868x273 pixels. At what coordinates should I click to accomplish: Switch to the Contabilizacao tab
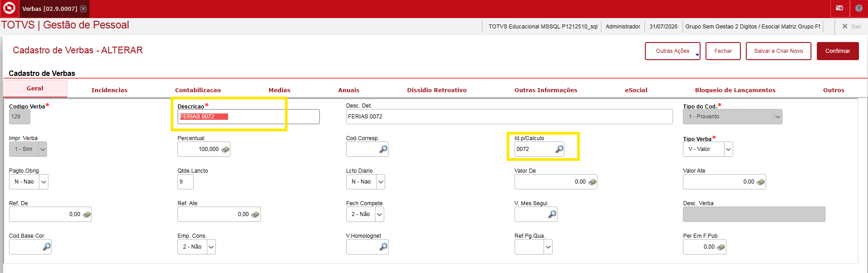pos(198,90)
